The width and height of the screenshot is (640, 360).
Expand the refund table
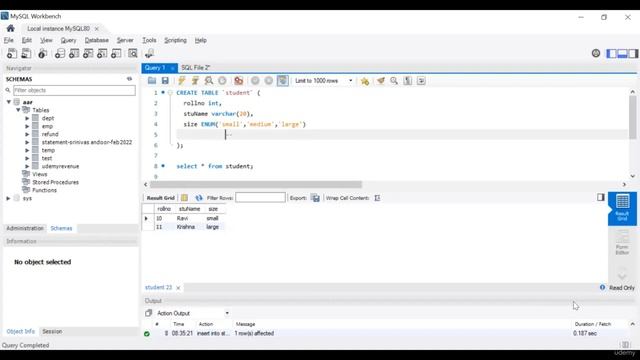click(x=27, y=134)
